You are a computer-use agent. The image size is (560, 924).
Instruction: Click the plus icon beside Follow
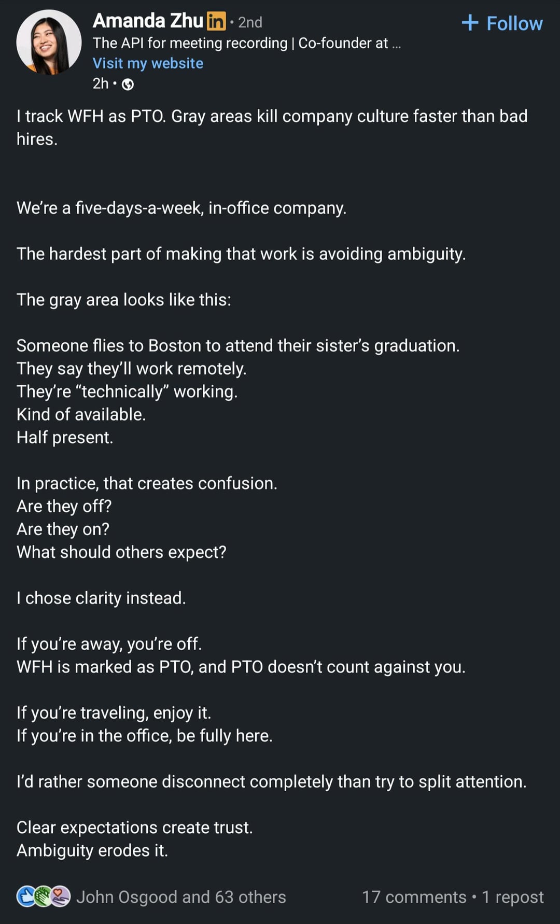470,23
